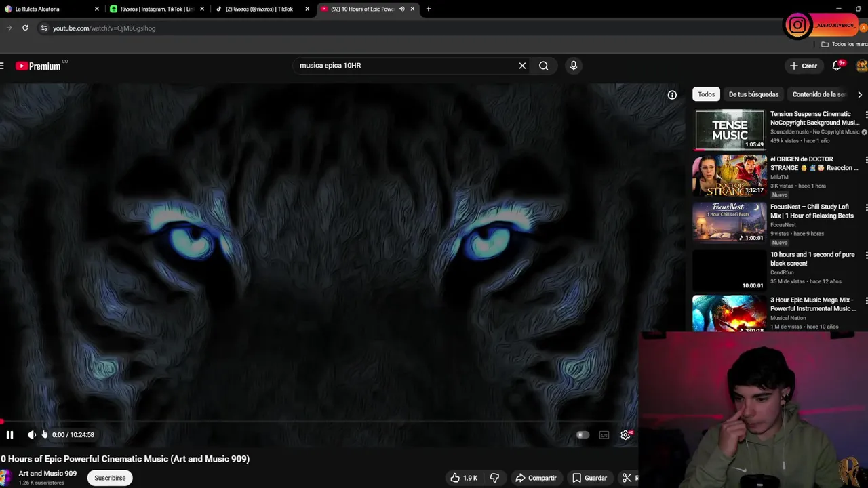
Task: Start voice search with the microphone icon
Action: pos(574,66)
